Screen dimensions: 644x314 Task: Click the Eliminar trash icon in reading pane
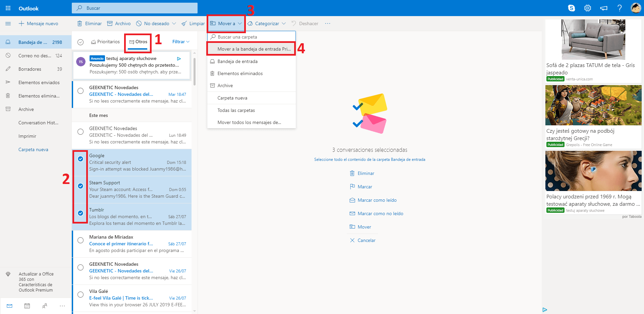(352, 173)
